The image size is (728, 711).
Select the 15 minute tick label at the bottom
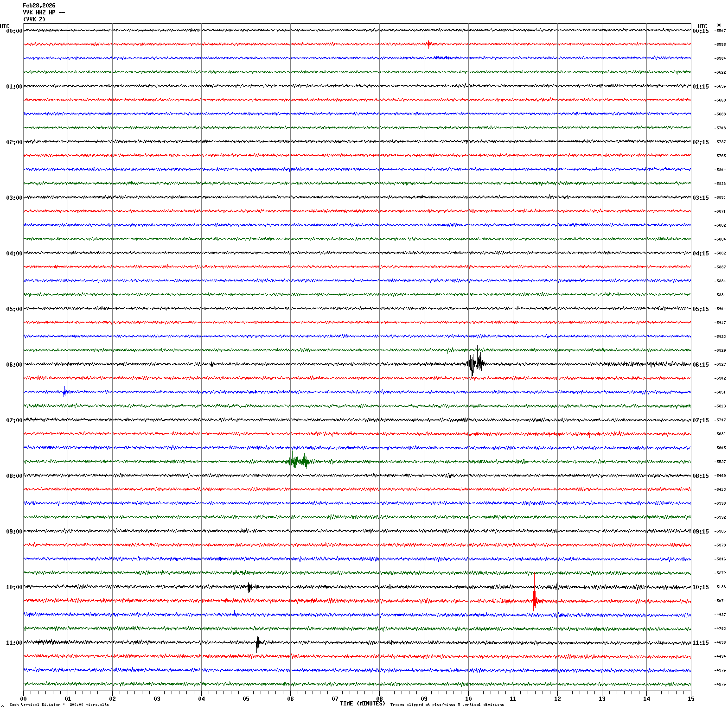click(x=691, y=699)
